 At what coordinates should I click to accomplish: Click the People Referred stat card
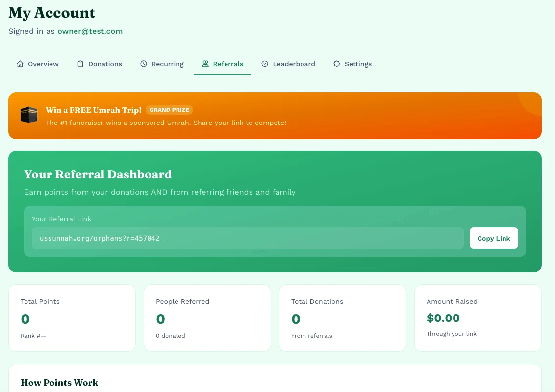tap(207, 318)
